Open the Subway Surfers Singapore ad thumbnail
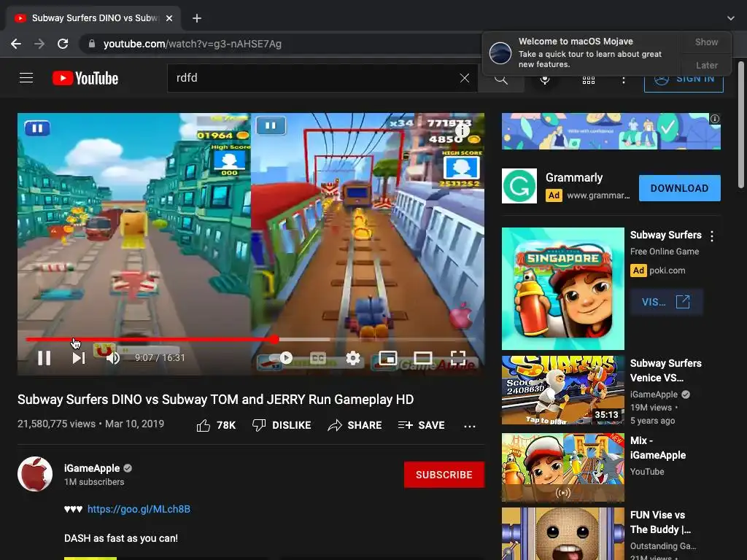Viewport: 747px width, 560px height. [562, 289]
